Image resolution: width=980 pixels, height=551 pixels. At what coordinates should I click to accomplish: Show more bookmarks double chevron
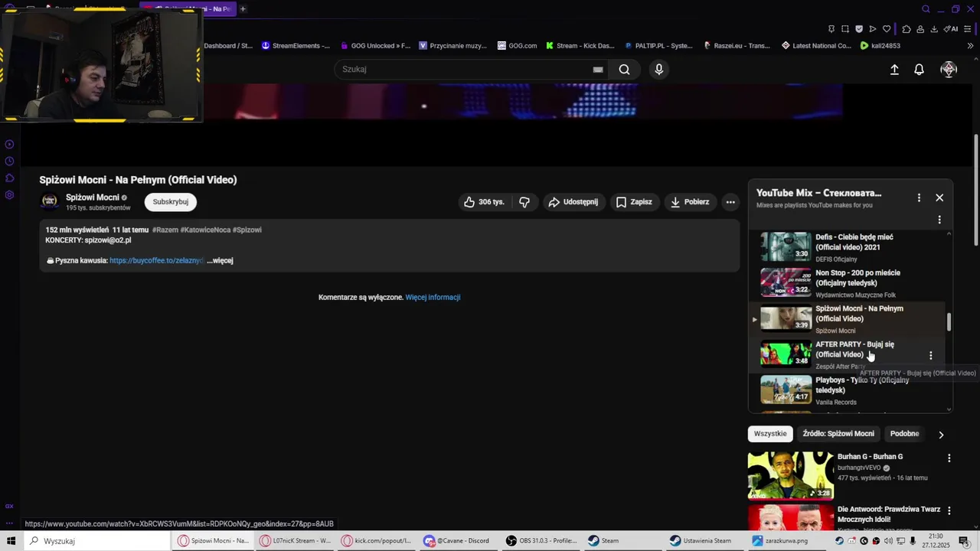[971, 46]
